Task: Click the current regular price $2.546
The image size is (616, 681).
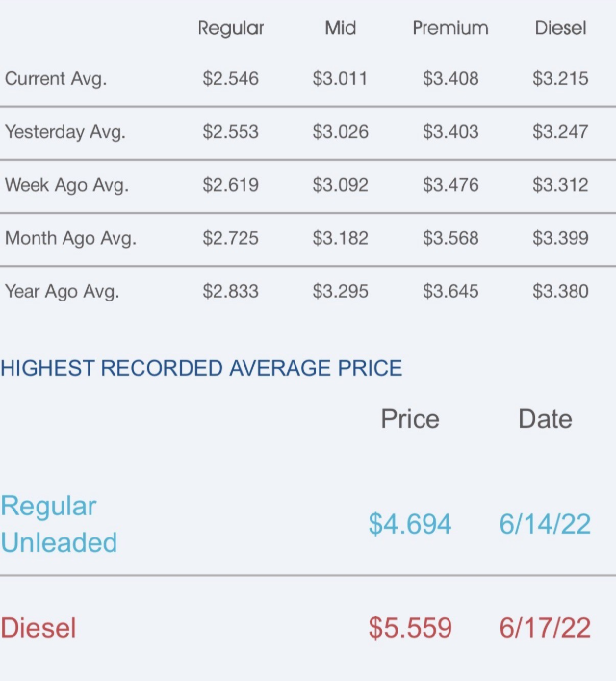Action: 230,79
